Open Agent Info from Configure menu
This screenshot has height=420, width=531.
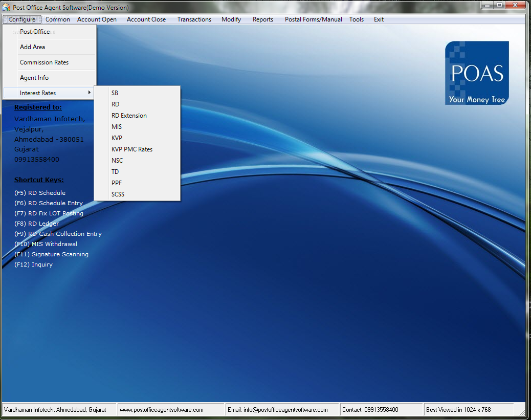50,78
